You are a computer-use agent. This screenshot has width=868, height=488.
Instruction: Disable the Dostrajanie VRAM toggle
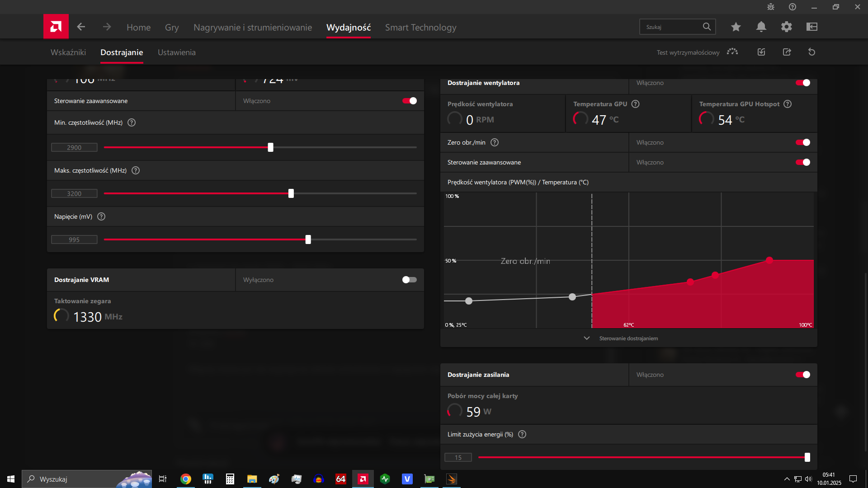point(409,280)
